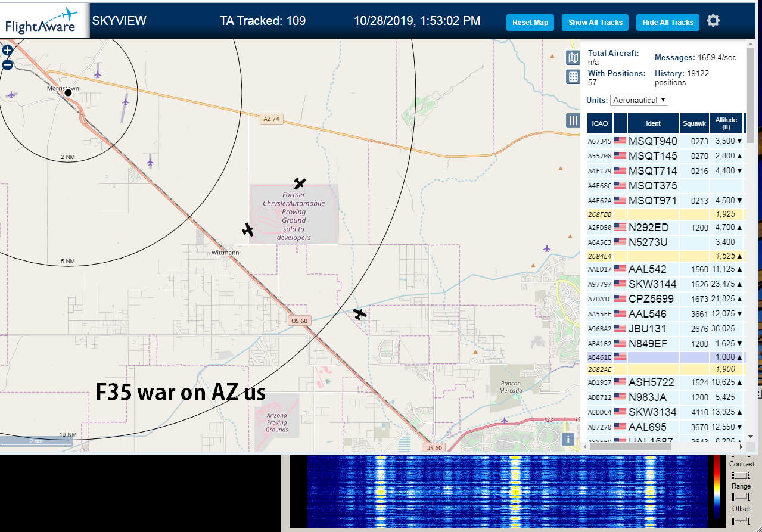
Task: Select the JBU131 aircraft row
Action: coord(665,328)
